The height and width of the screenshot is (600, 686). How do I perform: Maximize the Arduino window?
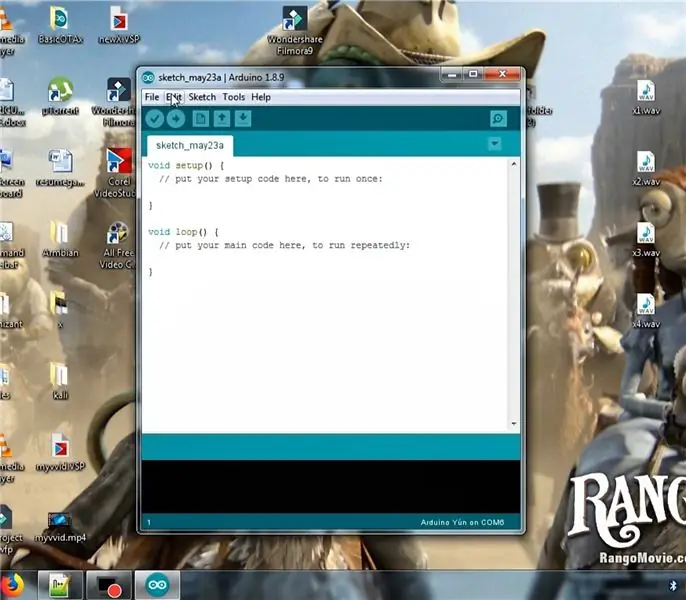coord(473,74)
